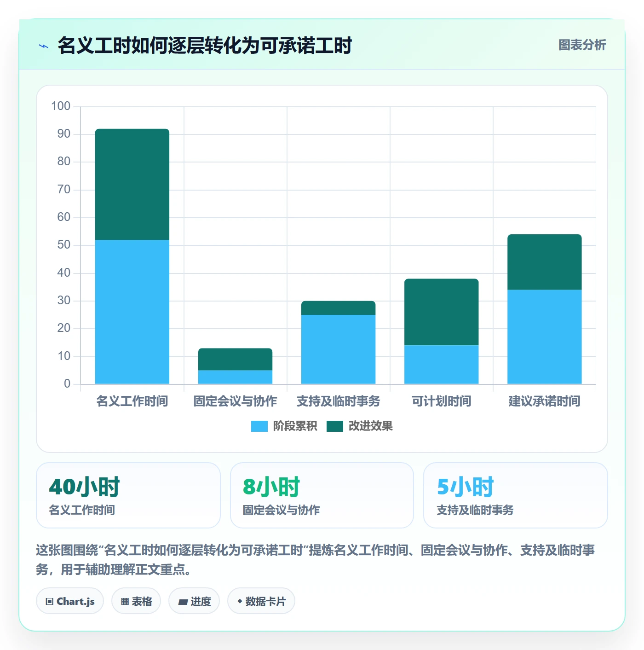The image size is (644, 650).
Task: Toggle the 改进效果 legend color swatch
Action: click(x=335, y=426)
